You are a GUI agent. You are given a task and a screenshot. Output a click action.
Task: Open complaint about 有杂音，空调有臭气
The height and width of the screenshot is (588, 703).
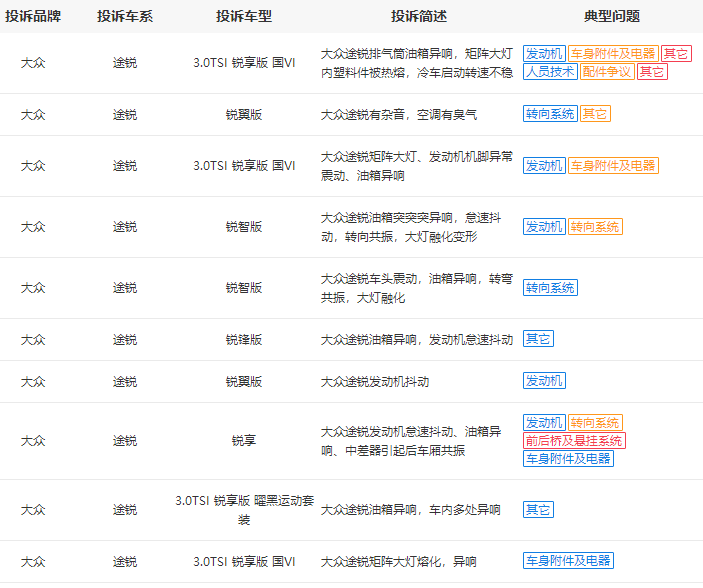click(399, 115)
